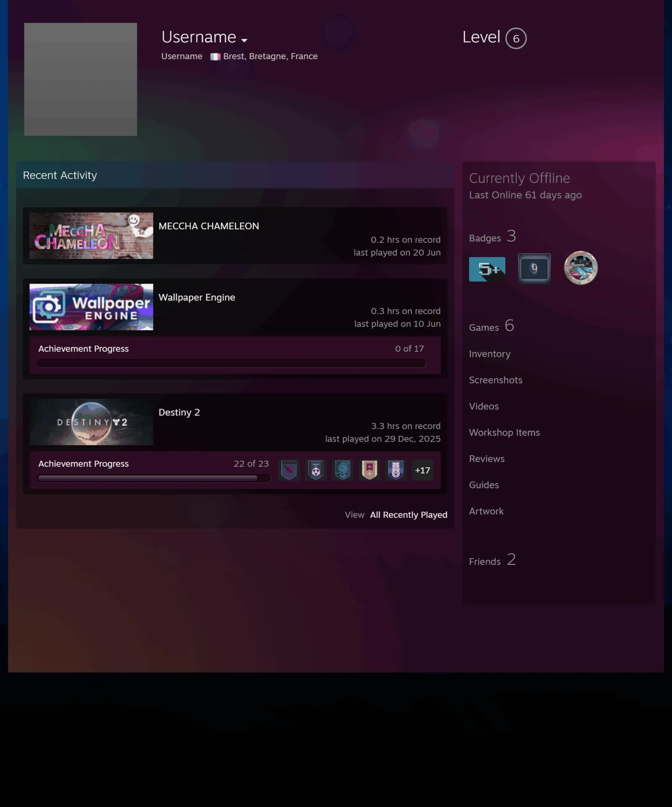
Task: Open the Artwork link
Action: tap(486, 512)
